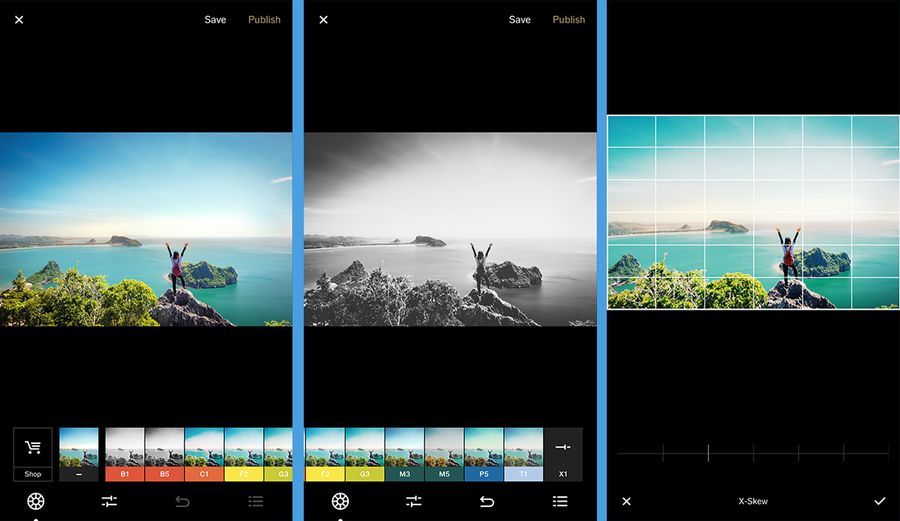The height and width of the screenshot is (521, 900).
Task: Apply the M3 preset filter
Action: click(405, 454)
